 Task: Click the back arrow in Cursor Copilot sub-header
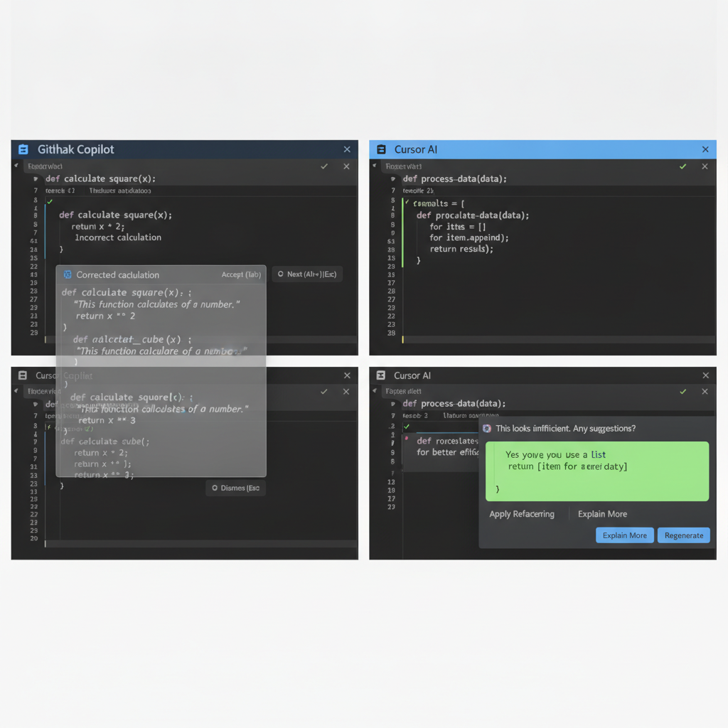tap(16, 391)
